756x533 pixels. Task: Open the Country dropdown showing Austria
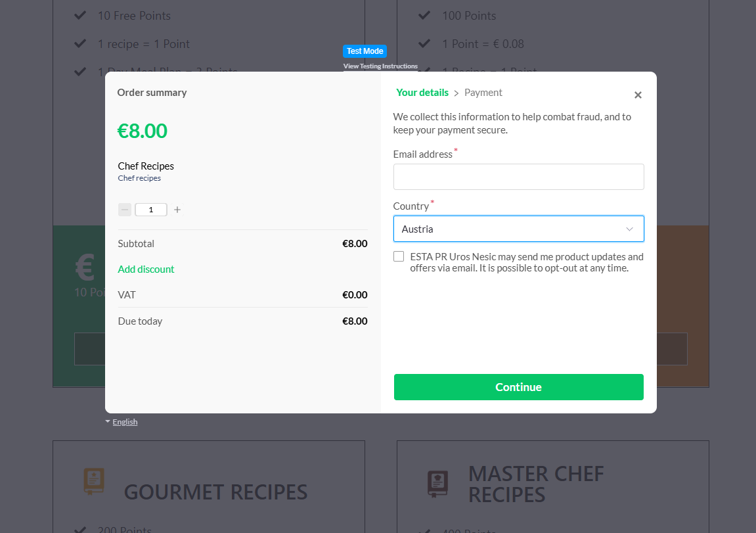coord(518,229)
